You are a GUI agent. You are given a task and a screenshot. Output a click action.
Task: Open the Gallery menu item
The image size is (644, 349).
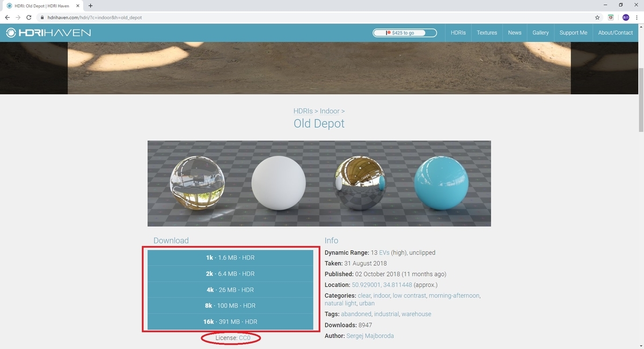pyautogui.click(x=540, y=33)
